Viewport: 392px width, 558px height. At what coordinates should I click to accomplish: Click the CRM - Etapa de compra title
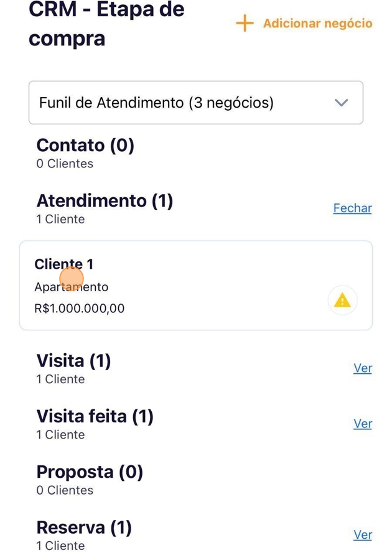(106, 24)
